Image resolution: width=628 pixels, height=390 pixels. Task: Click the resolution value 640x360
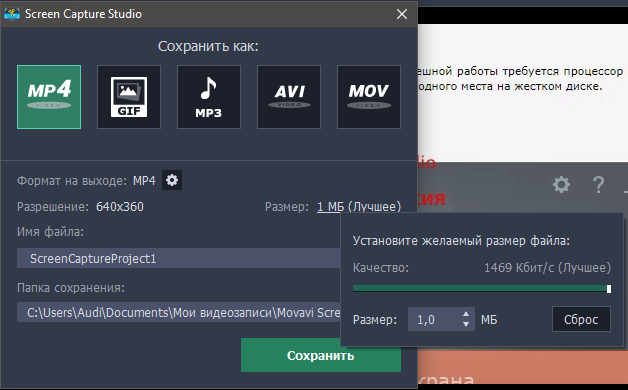point(120,207)
